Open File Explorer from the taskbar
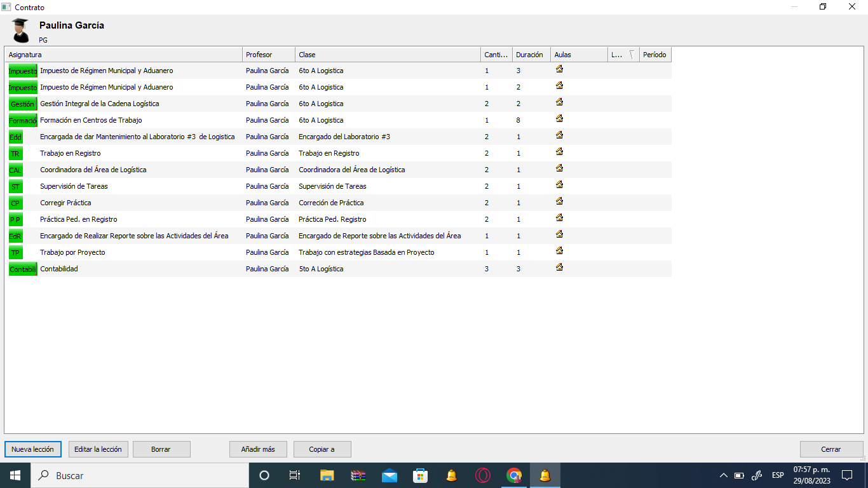This screenshot has height=488, width=868. point(327,475)
